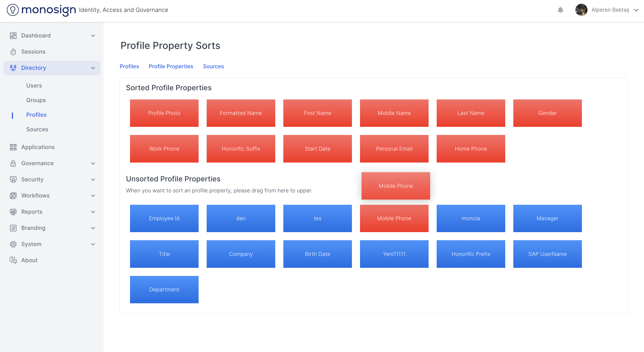Click the user avatar photo
Viewport: 644px width, 352px height.
coord(581,10)
